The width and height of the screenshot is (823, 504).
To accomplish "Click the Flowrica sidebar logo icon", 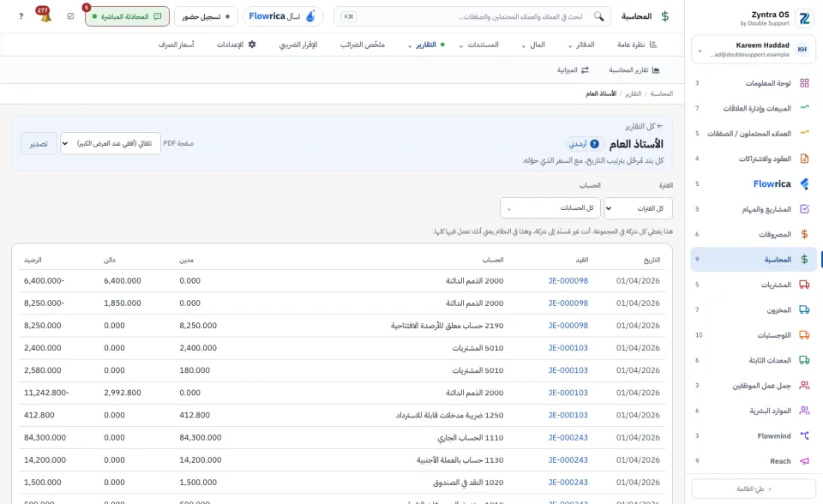I will coord(804,183).
